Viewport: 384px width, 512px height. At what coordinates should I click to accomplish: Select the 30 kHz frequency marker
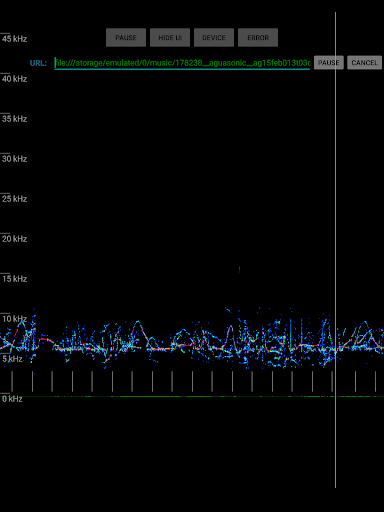point(14,159)
